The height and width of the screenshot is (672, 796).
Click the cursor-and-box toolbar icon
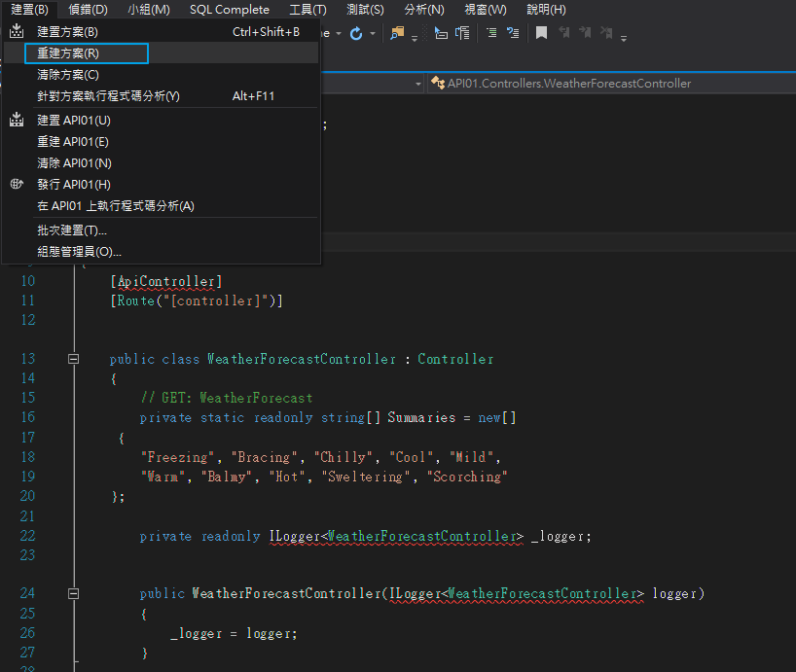(441, 33)
